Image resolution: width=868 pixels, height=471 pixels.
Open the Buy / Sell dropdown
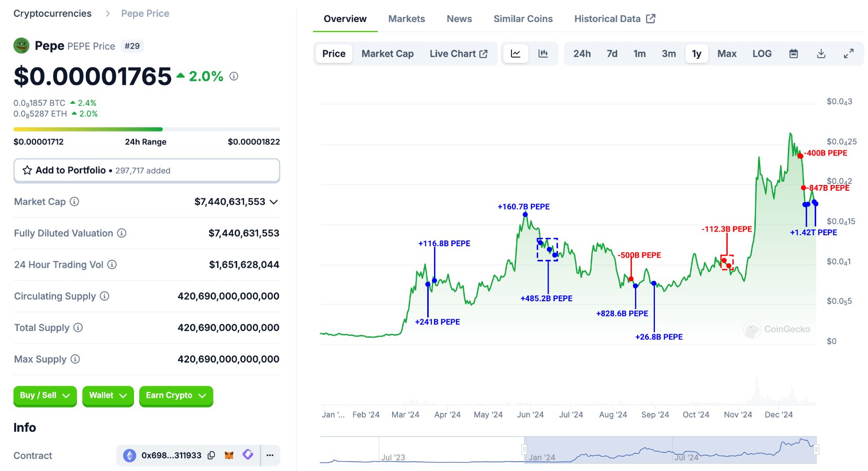click(45, 396)
